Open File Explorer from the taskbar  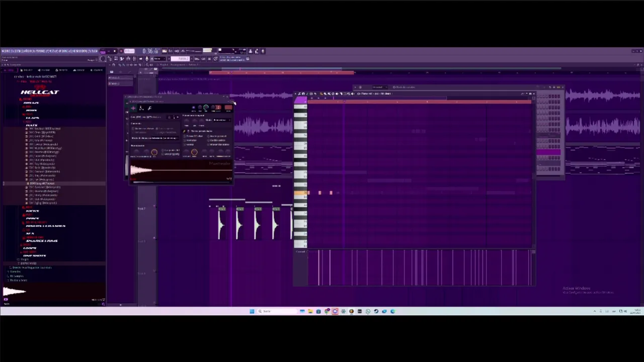(x=310, y=311)
